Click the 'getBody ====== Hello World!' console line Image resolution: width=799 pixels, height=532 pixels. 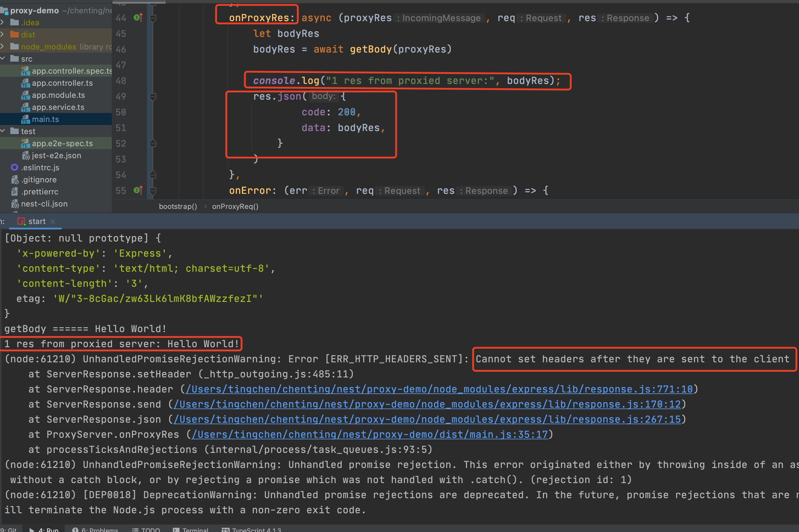coord(85,329)
